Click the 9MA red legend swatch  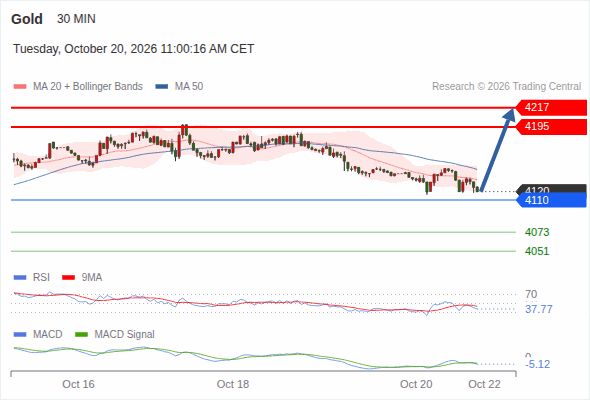pyautogui.click(x=68, y=278)
